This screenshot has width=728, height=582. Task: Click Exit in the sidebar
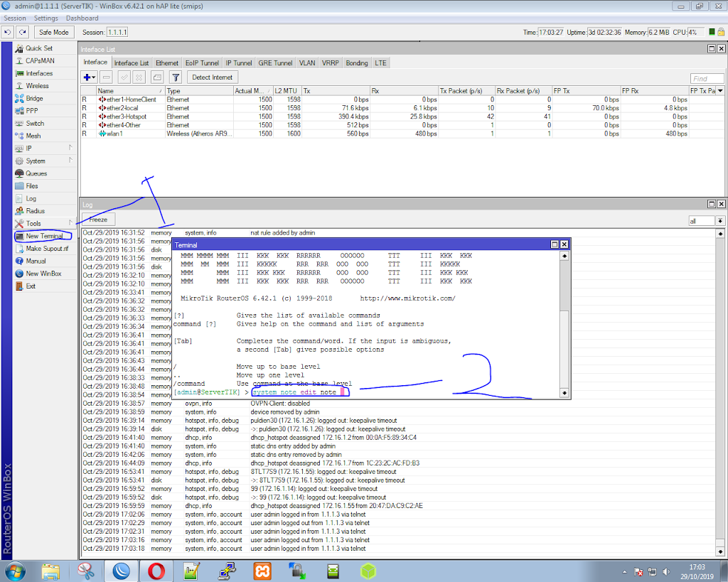31,286
